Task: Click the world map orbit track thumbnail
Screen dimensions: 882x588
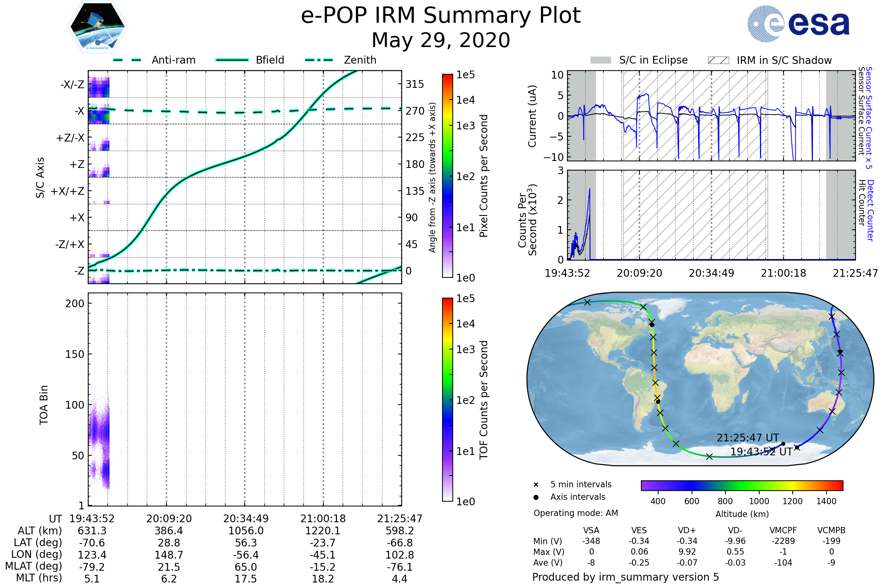Action: click(700, 379)
